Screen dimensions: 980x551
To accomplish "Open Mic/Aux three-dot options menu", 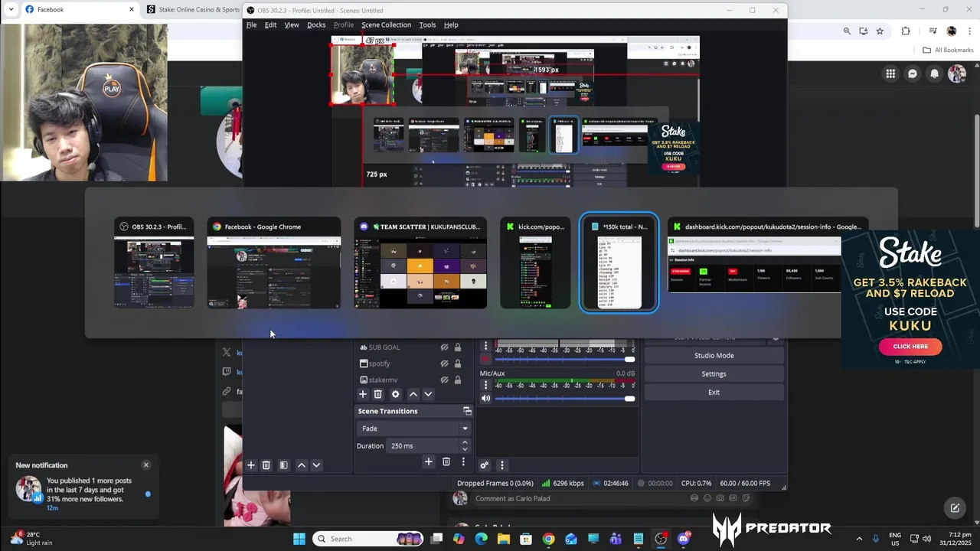I will (x=485, y=385).
